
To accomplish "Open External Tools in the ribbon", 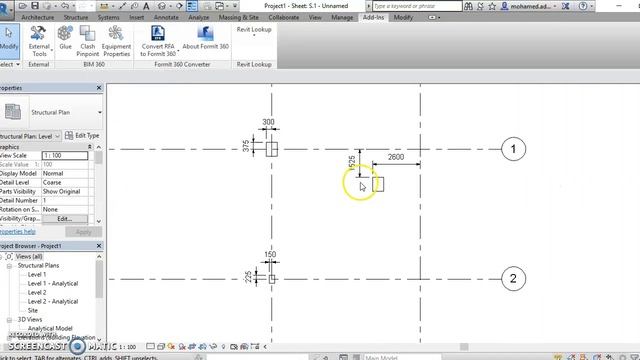I will click(x=39, y=41).
